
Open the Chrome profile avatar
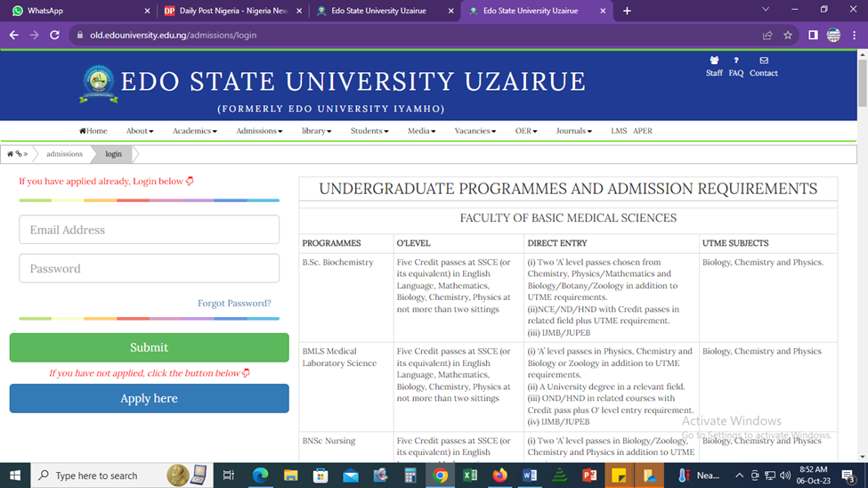833,35
